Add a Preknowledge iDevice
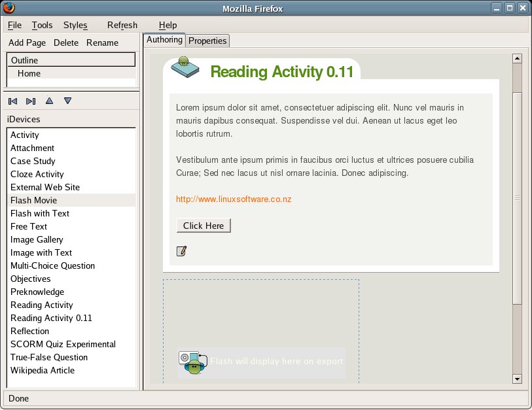This screenshot has width=532, height=410. pyautogui.click(x=71, y=292)
